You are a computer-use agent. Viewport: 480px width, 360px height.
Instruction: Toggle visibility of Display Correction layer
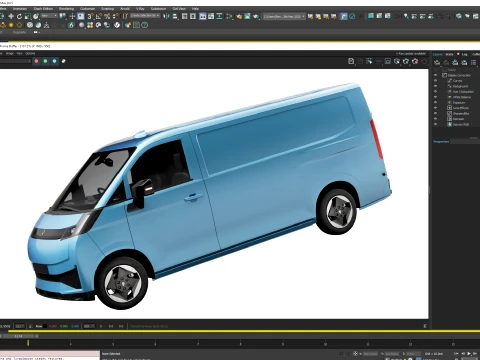pos(435,75)
